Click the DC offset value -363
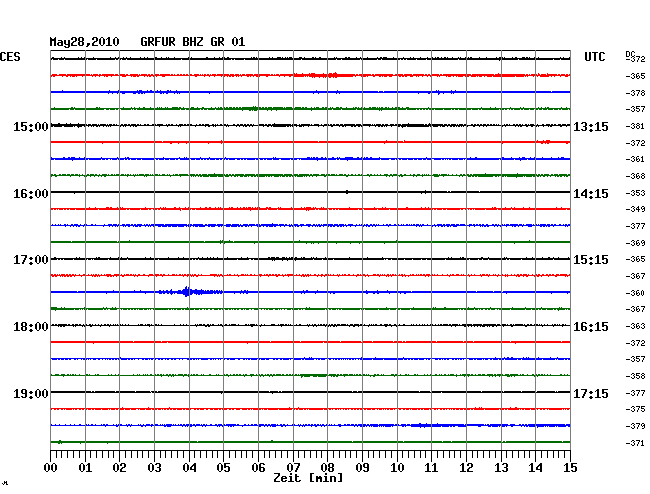650x494 pixels. click(x=635, y=327)
